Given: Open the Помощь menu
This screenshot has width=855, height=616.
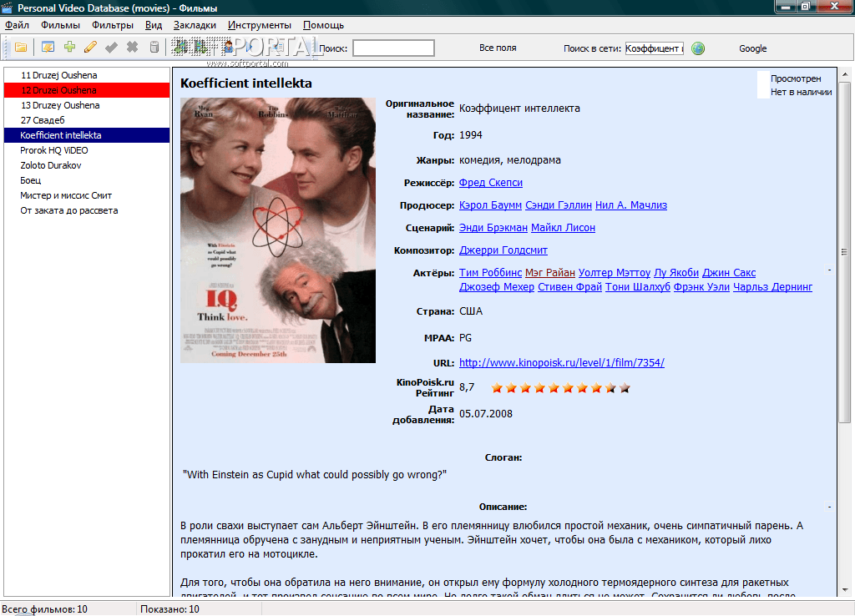Looking at the screenshot, I should 323,25.
